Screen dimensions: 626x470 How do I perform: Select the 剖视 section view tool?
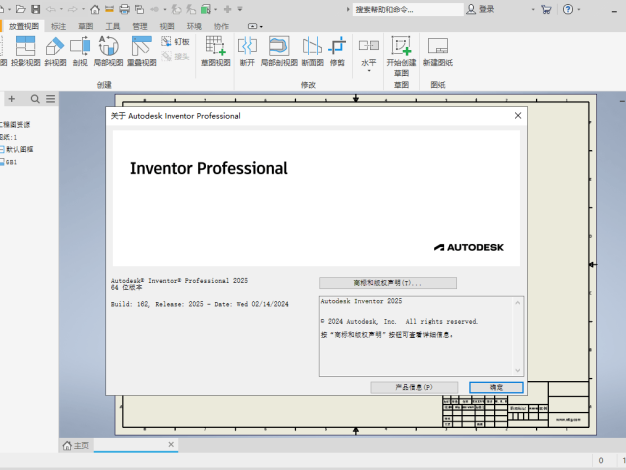[x=80, y=51]
